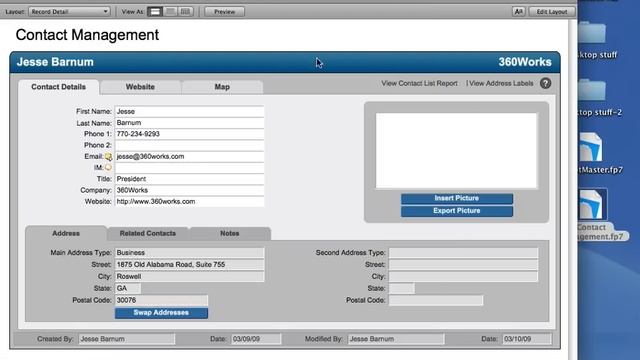Click the Jesse Barnum header name

55,62
